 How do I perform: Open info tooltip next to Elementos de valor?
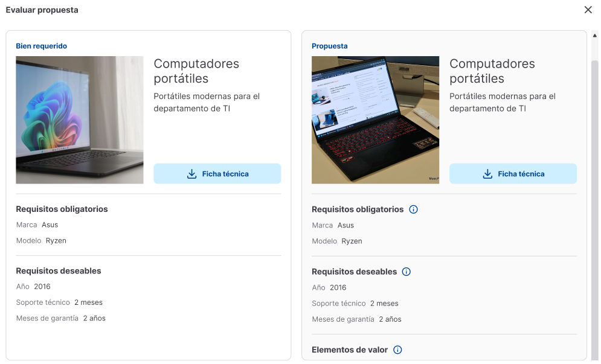click(x=397, y=349)
